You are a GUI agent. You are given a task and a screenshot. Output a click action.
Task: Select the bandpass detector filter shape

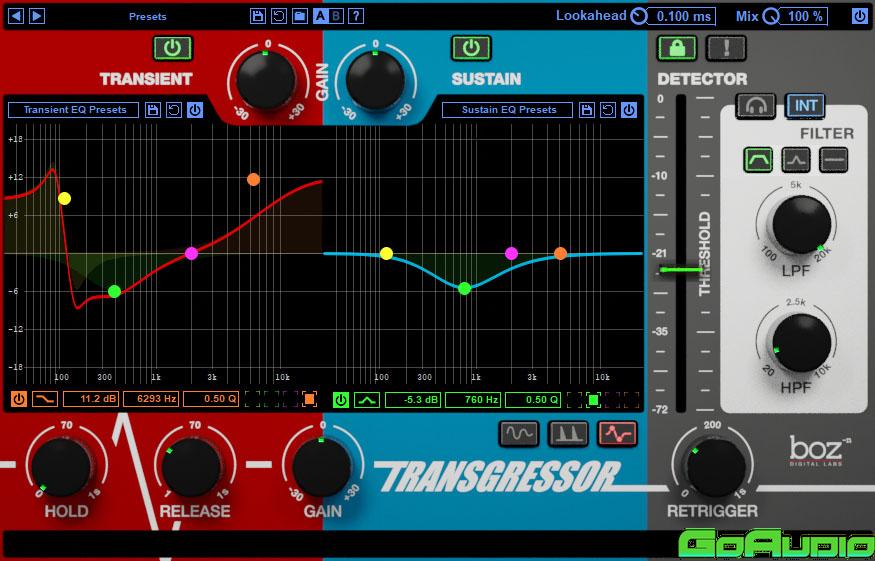[758, 160]
